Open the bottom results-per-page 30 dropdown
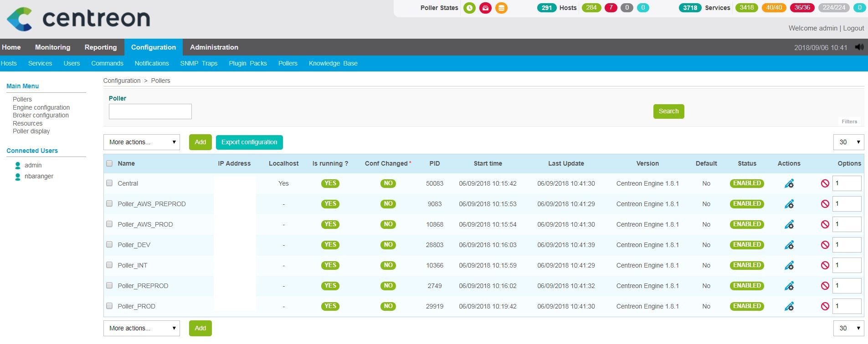The height and width of the screenshot is (344, 868). [x=848, y=328]
